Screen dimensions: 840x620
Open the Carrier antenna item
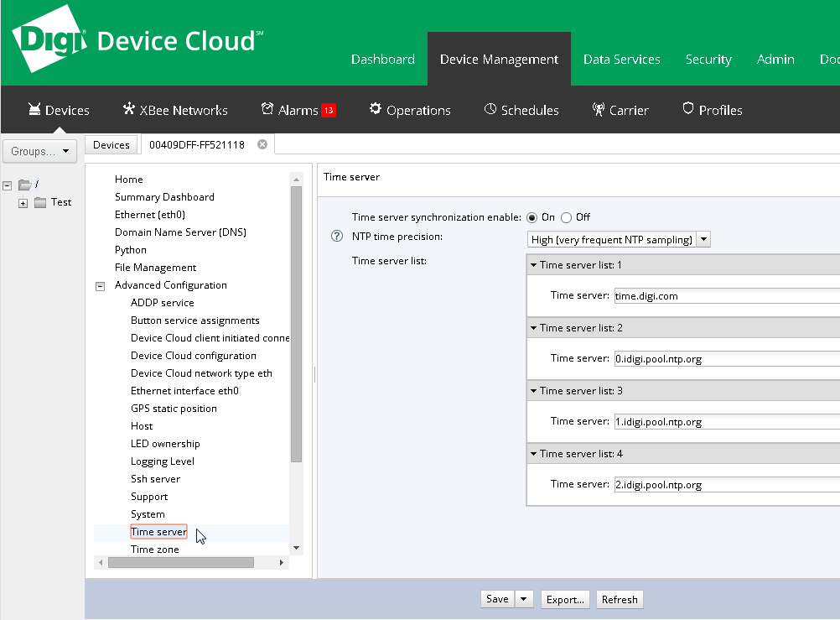coord(620,110)
